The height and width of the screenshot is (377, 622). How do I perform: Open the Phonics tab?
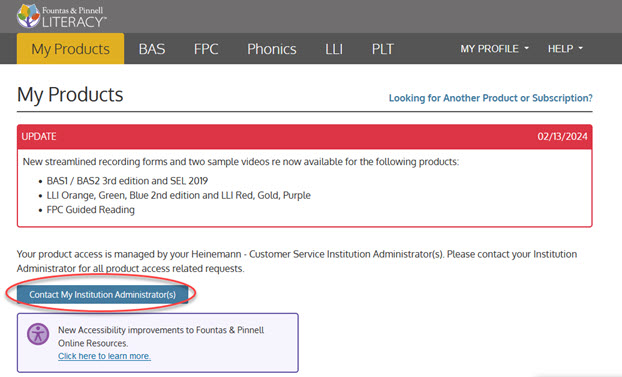272,49
